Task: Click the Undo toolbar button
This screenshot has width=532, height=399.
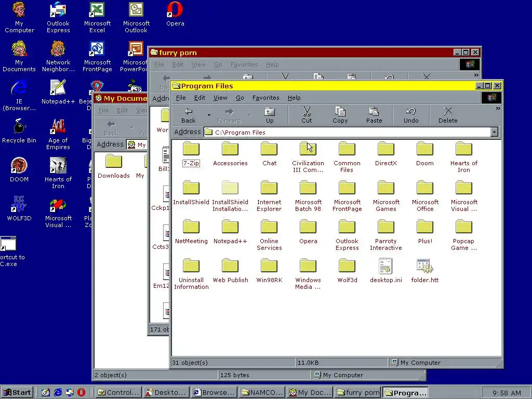Action: pyautogui.click(x=411, y=115)
